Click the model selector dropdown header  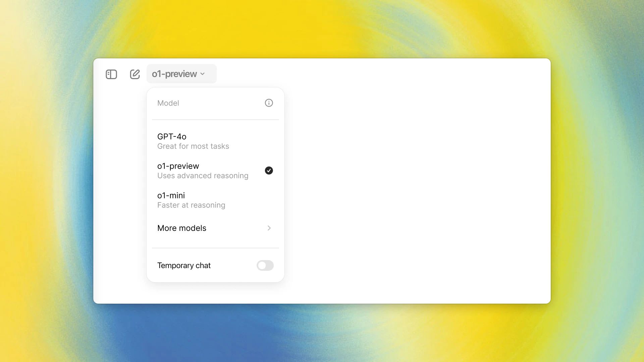pyautogui.click(x=179, y=74)
